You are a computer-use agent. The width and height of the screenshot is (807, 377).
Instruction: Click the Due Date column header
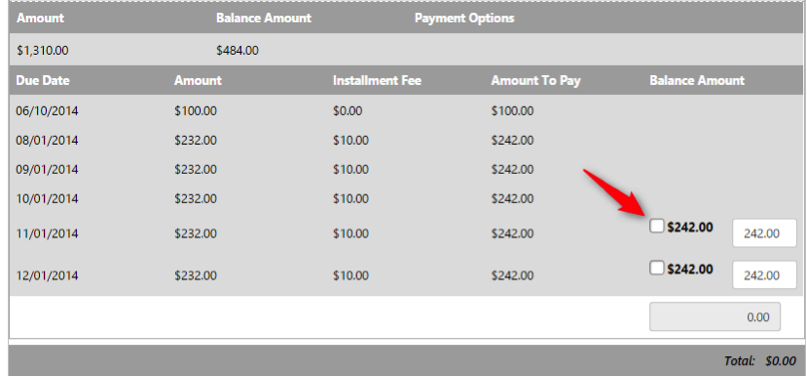pyautogui.click(x=43, y=81)
